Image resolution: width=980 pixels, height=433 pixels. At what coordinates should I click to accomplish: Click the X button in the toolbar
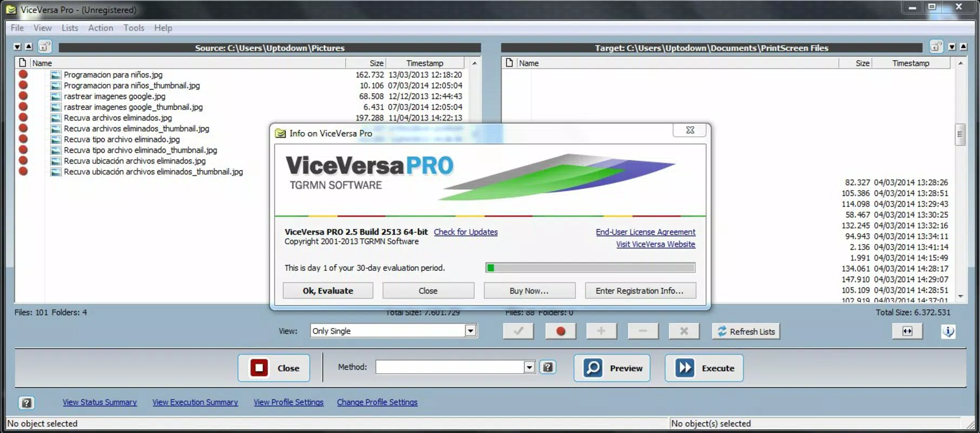pos(684,331)
